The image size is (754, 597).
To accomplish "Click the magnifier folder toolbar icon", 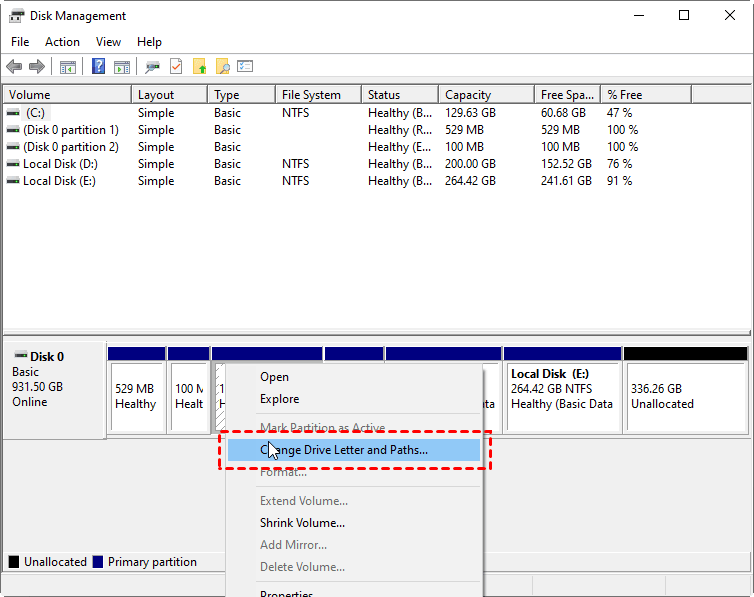I will 223,67.
